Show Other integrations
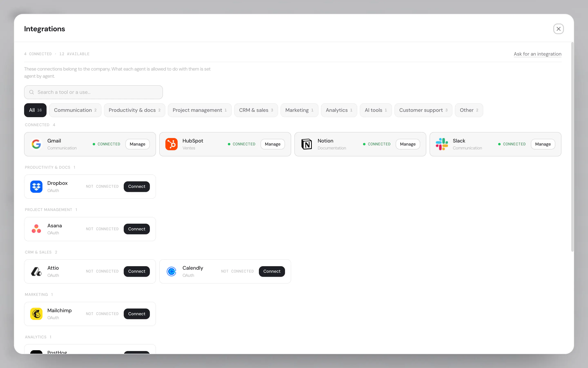Screen dimensions: 588x368 pyautogui.click(x=469, y=110)
